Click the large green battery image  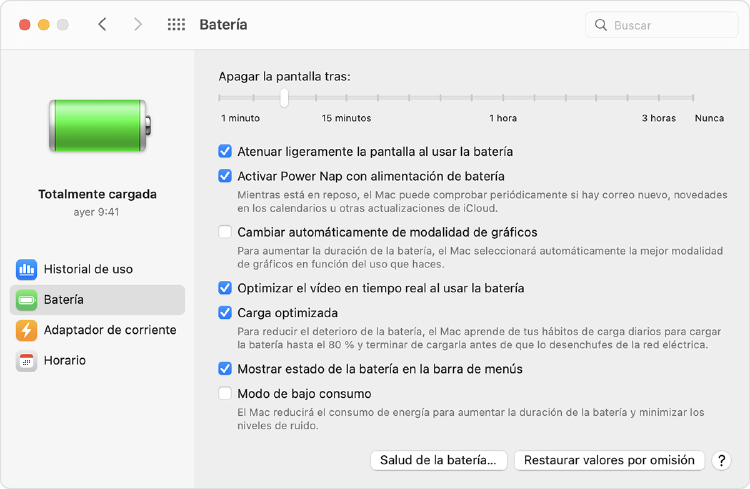98,125
